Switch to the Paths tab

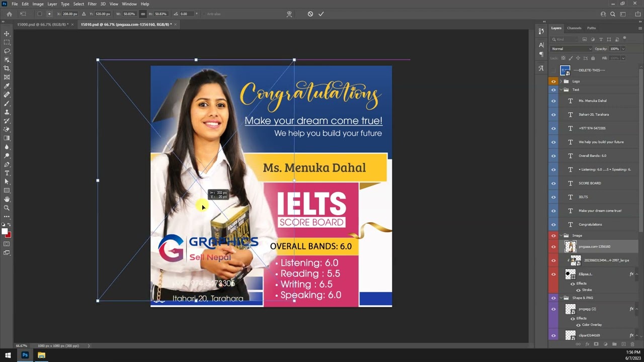pos(592,28)
